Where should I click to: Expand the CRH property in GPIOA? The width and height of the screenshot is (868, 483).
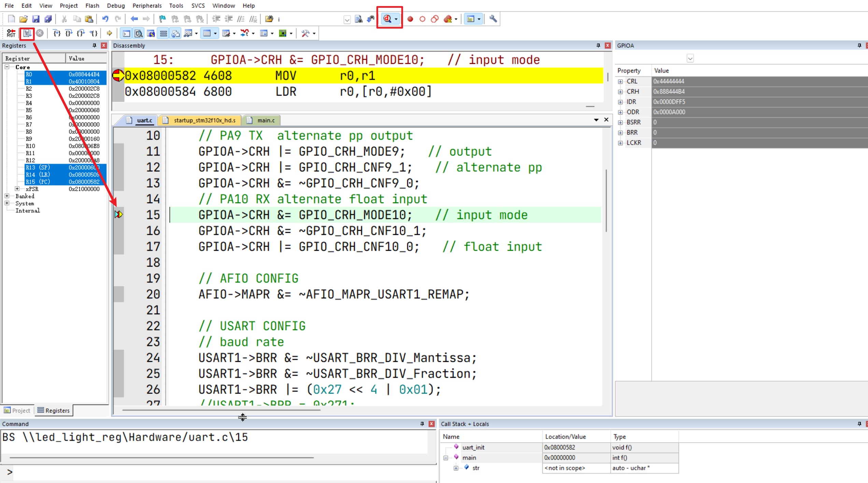[x=620, y=91]
